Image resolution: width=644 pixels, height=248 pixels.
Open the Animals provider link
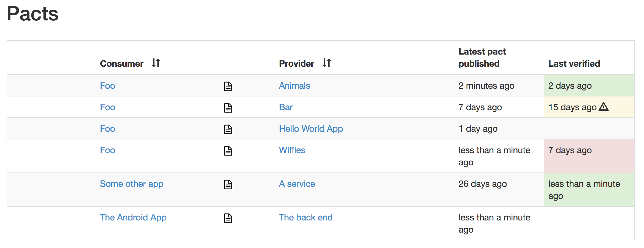point(294,86)
